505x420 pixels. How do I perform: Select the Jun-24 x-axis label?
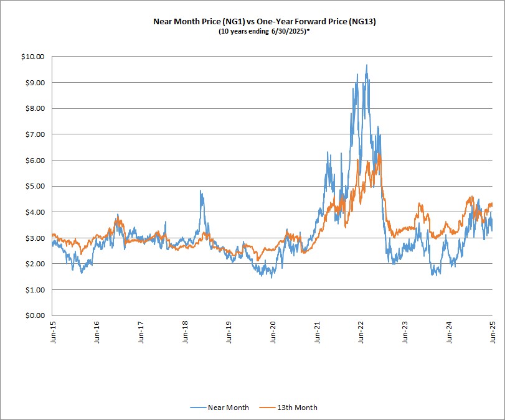click(450, 332)
